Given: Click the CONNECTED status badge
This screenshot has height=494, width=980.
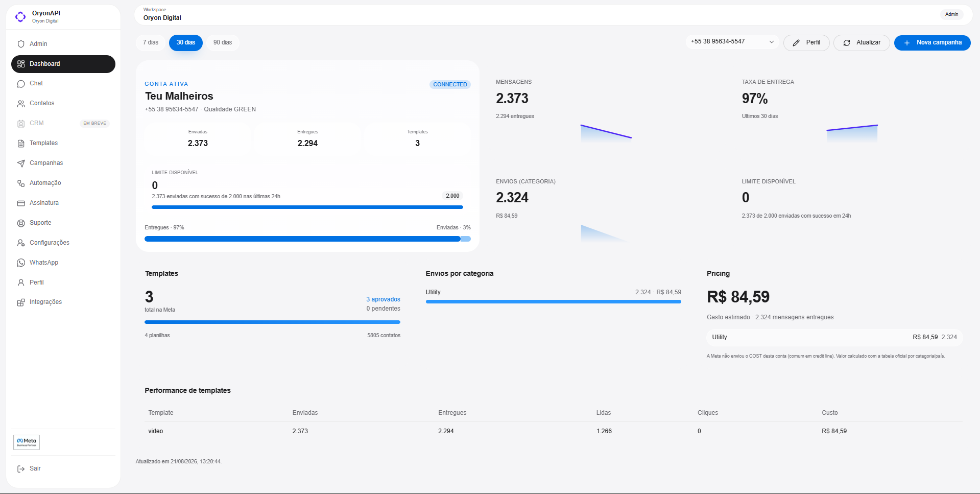Looking at the screenshot, I should click(x=450, y=84).
